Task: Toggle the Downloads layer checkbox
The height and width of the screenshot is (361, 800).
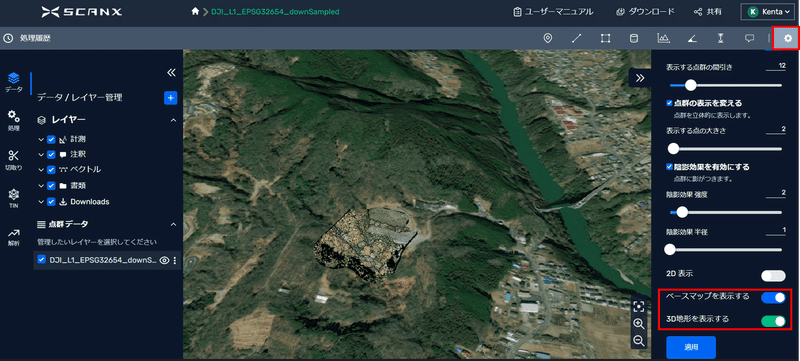Action: click(51, 201)
